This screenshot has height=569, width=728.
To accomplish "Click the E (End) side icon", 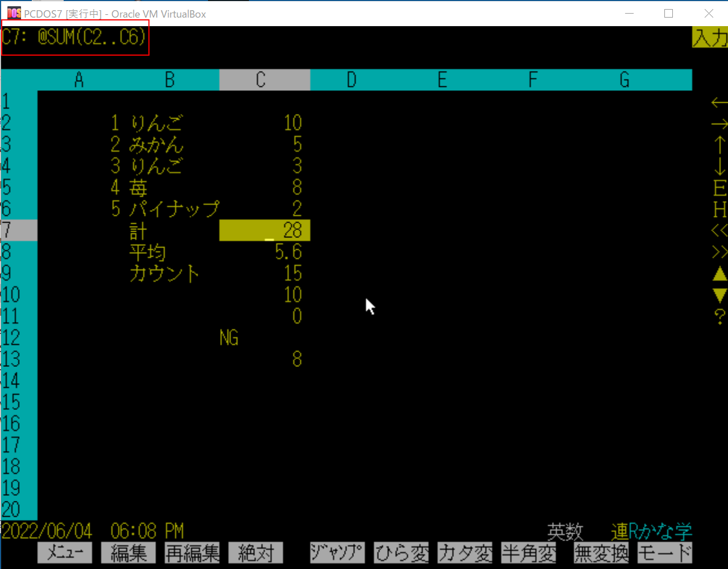I will [719, 188].
